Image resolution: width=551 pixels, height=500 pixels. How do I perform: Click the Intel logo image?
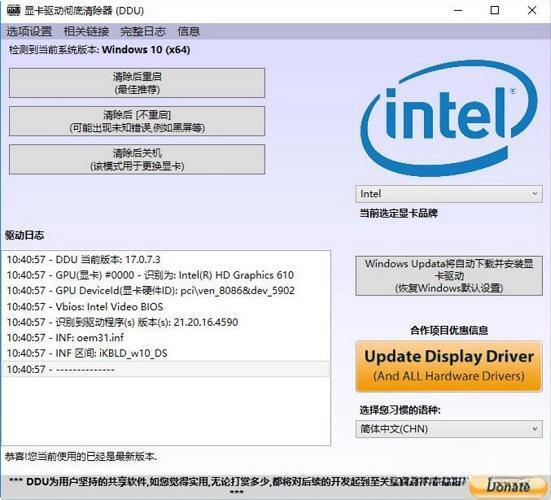[x=449, y=118]
